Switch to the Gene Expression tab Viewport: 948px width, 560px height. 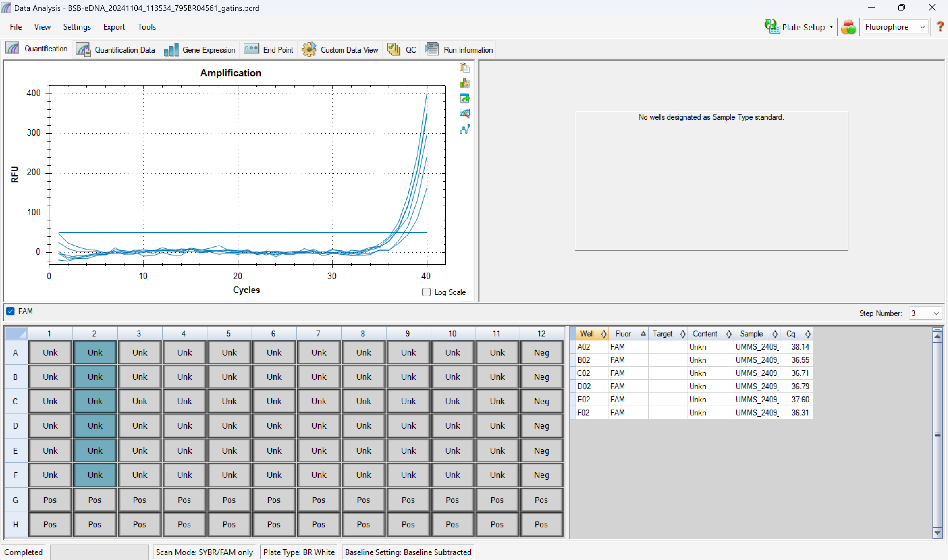pyautogui.click(x=200, y=50)
